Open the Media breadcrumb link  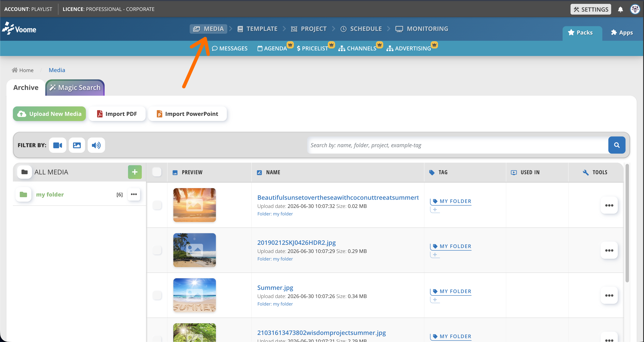coord(57,70)
